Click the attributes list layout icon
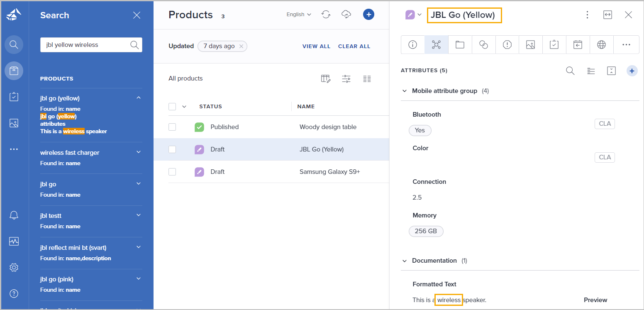Image resolution: width=644 pixels, height=310 pixels. 591,71
